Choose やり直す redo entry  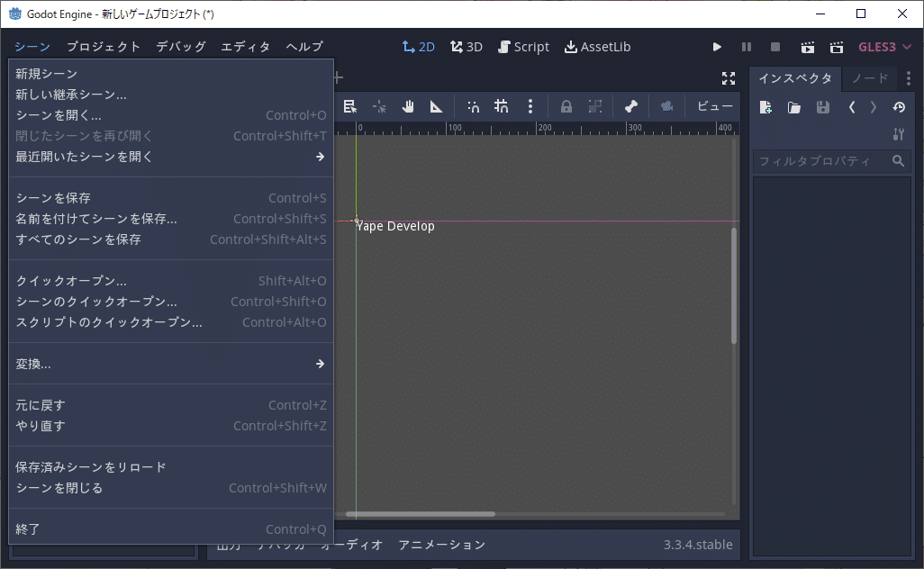point(171,426)
